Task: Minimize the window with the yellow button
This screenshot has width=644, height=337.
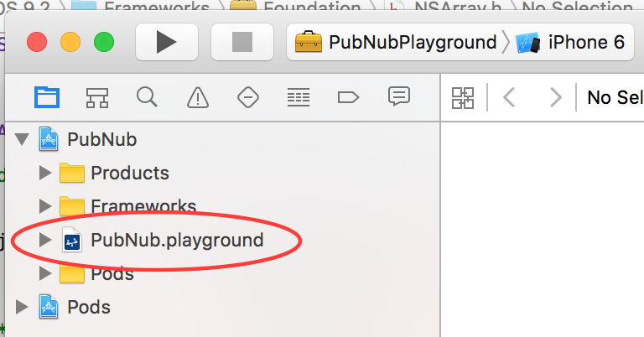Action: (70, 42)
